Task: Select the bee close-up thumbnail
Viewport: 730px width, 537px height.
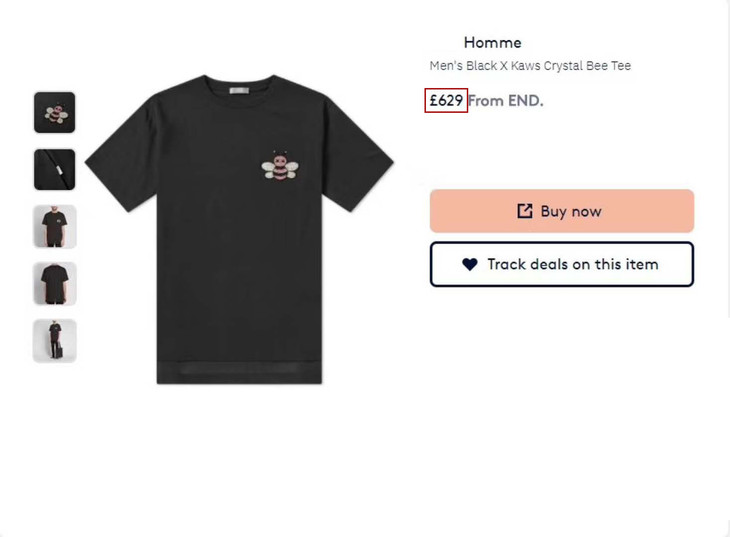Action: point(55,113)
